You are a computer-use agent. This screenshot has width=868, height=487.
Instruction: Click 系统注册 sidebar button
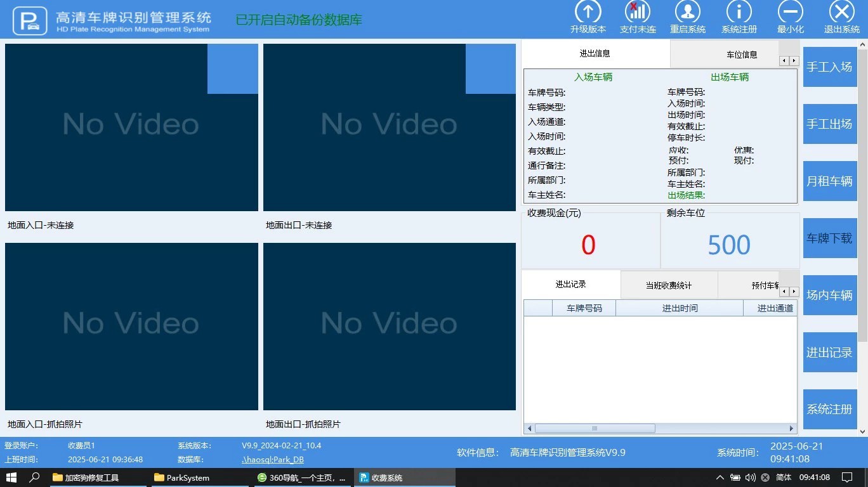click(829, 409)
